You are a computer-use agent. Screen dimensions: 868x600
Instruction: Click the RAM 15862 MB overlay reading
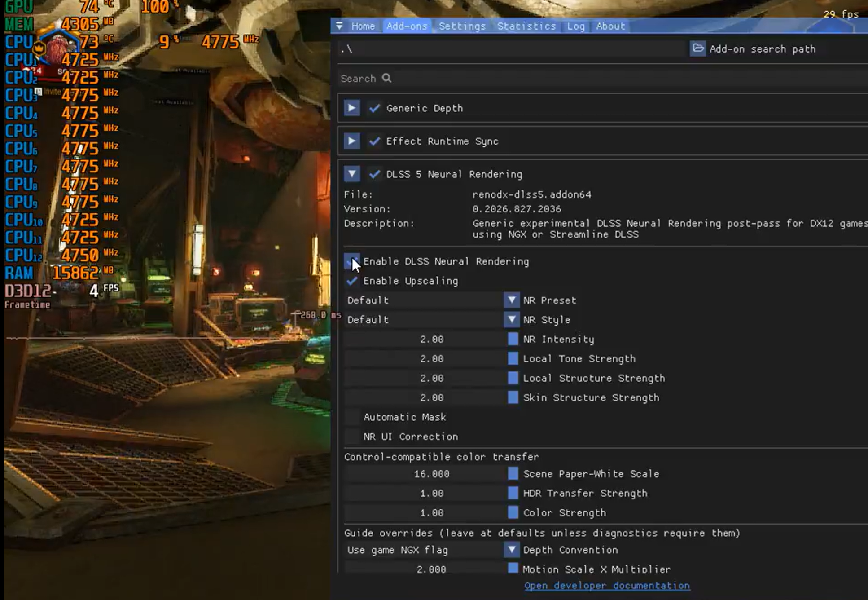coord(59,273)
